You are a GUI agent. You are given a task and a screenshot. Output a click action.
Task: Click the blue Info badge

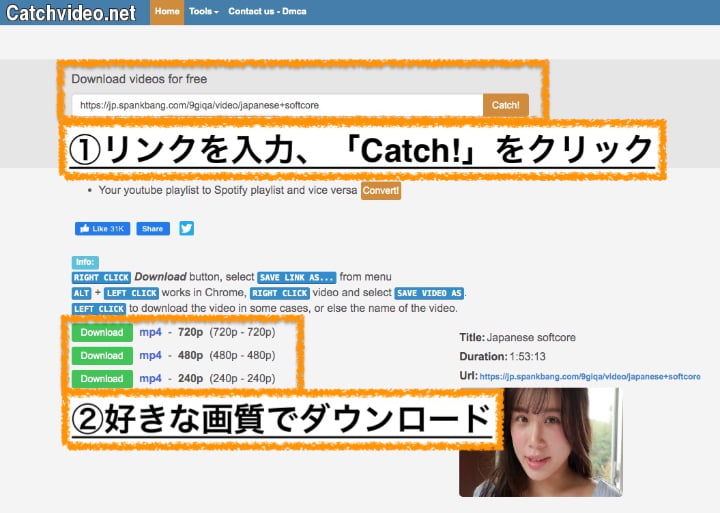click(x=84, y=262)
